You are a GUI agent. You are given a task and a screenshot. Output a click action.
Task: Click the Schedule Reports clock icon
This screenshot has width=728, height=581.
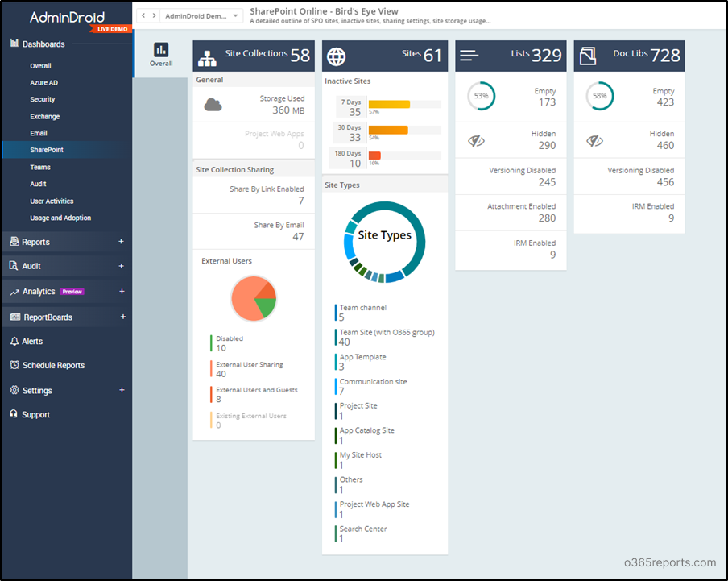[x=14, y=365]
